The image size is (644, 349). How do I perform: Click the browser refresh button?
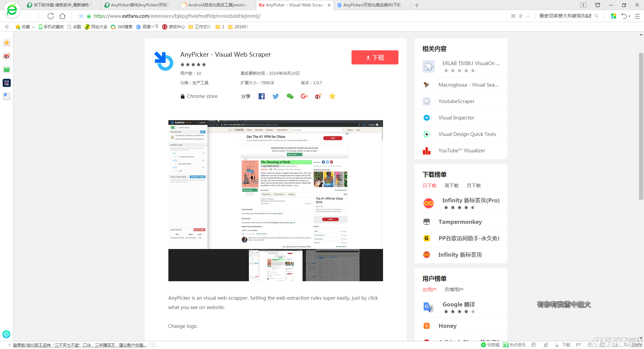pos(51,16)
